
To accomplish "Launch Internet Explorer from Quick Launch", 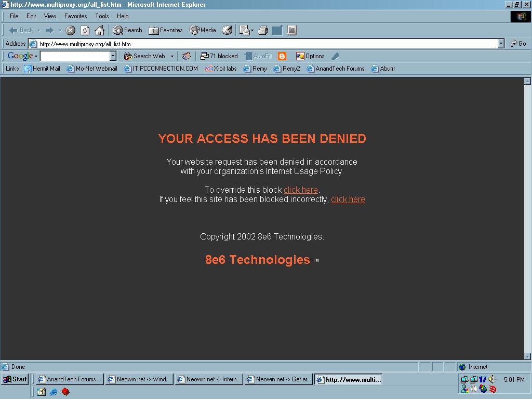I will tap(54, 392).
